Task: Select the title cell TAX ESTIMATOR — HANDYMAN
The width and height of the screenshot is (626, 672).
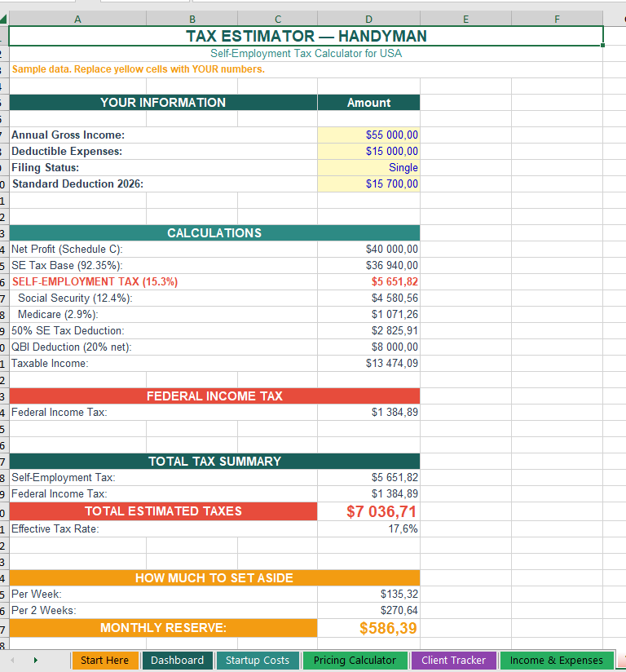Action: [306, 36]
